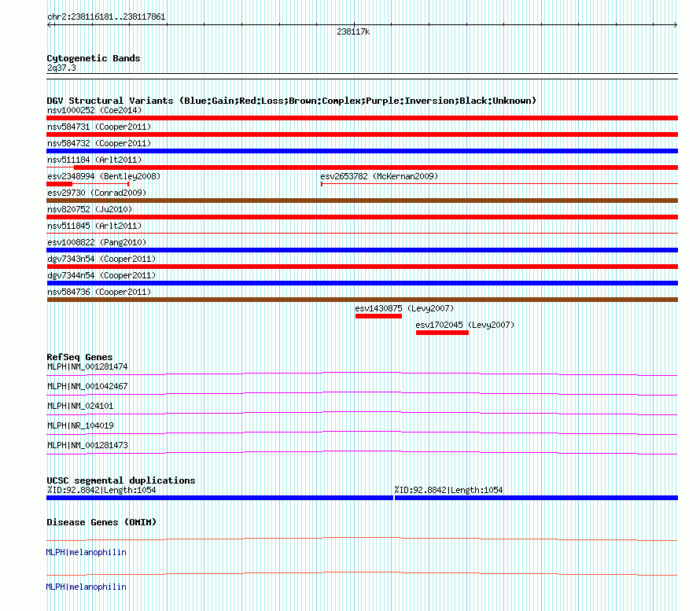Select the MLPH|NR_104019 transcript label
The width and height of the screenshot is (700, 611).
tap(80, 425)
